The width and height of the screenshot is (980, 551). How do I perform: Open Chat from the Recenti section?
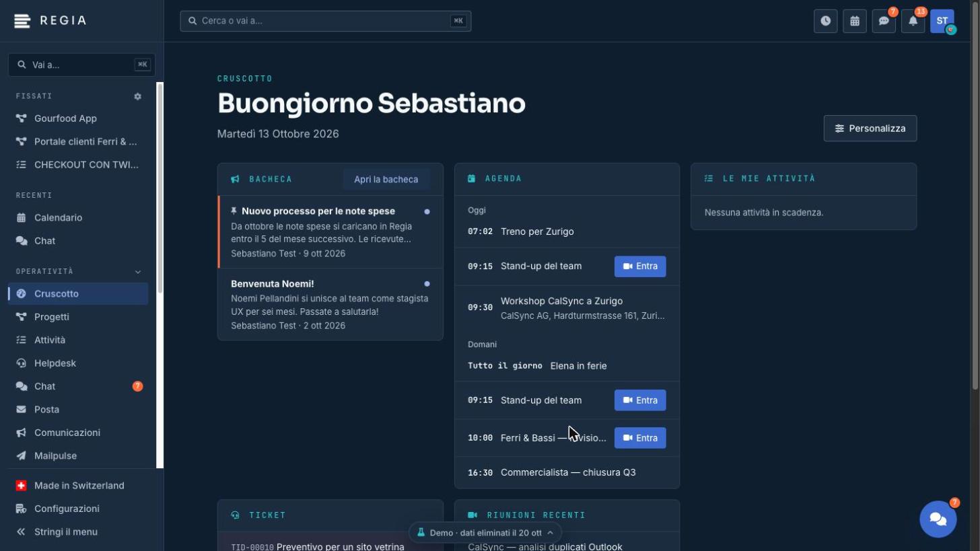click(x=78, y=241)
